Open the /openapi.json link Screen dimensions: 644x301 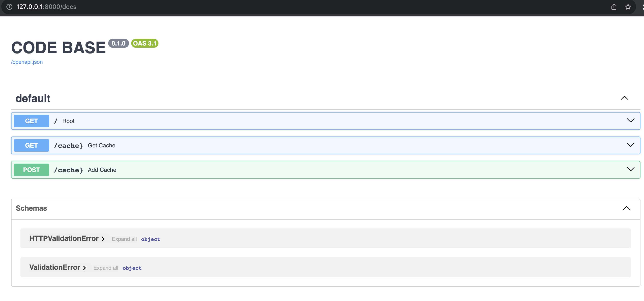(27, 62)
